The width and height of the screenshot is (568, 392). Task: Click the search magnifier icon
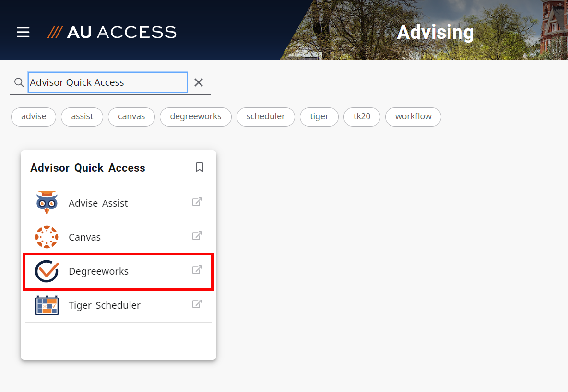(x=19, y=82)
